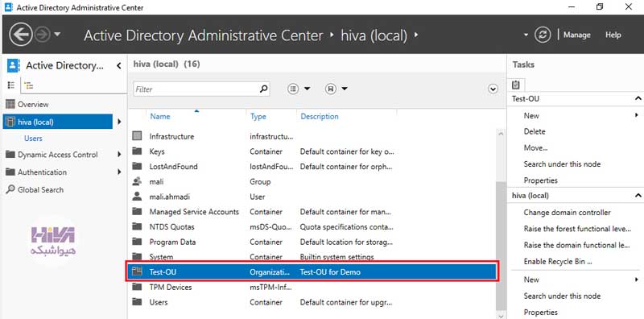
Task: Click the Infrastructure row icon
Action: pos(137,136)
